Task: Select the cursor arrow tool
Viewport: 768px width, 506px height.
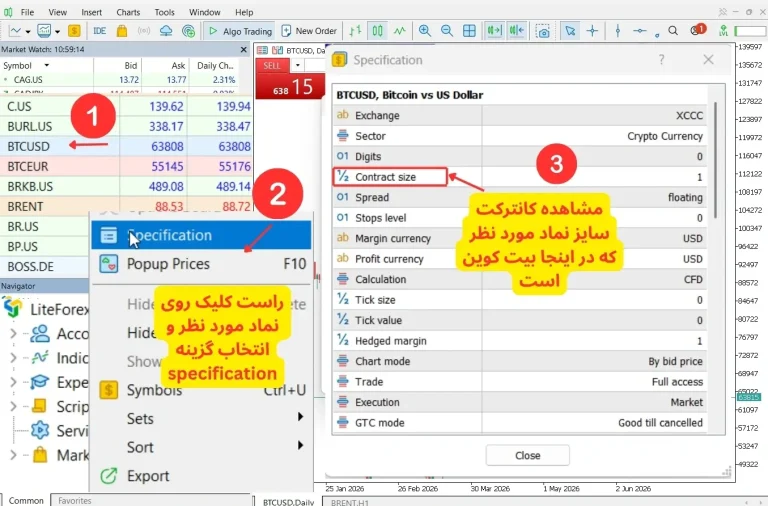Action: [570, 31]
